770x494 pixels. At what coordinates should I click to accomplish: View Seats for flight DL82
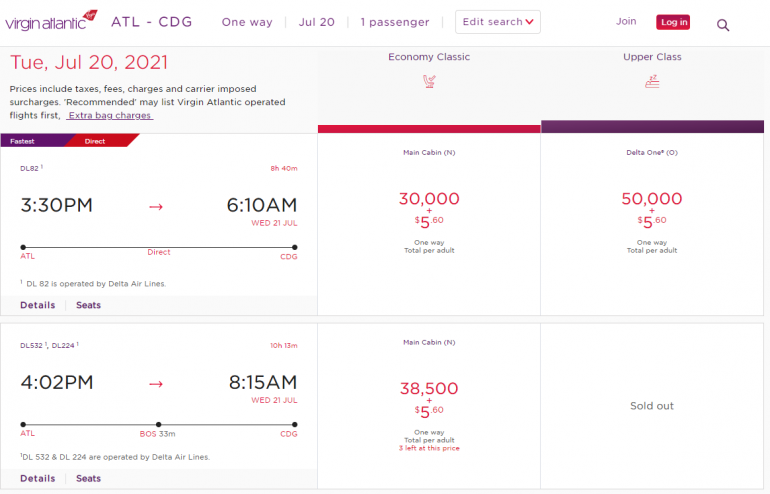coord(88,305)
